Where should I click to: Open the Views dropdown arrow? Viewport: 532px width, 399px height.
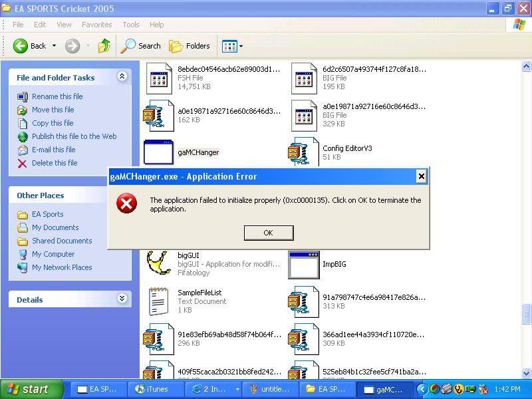point(241,46)
